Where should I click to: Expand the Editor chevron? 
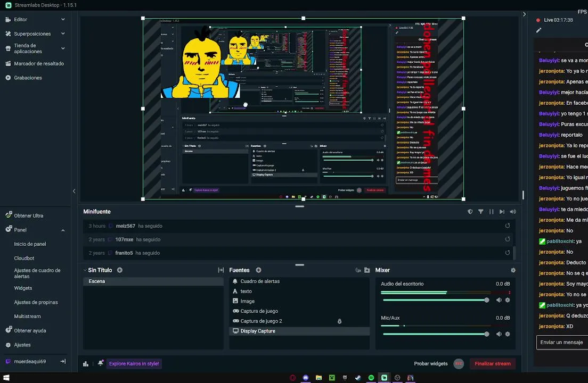[63, 20]
